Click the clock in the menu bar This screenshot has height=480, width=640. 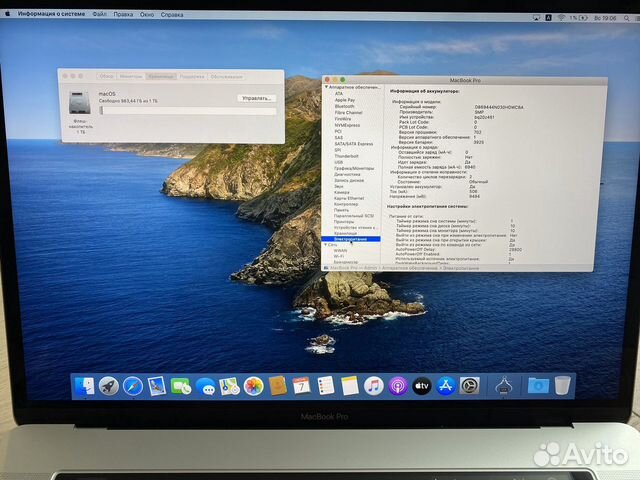605,18
